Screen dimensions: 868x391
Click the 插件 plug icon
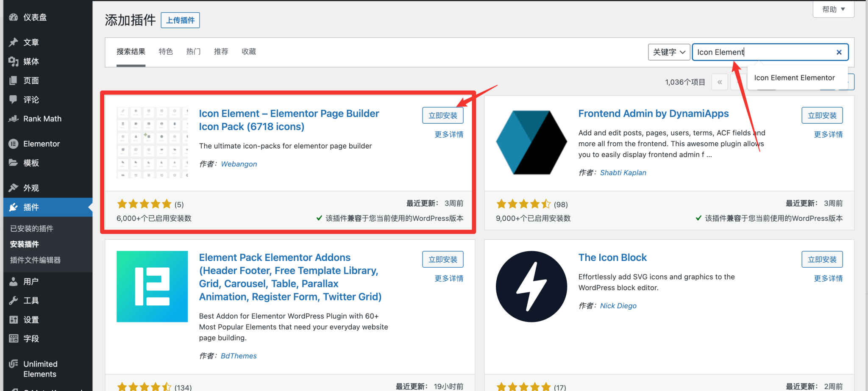point(14,207)
